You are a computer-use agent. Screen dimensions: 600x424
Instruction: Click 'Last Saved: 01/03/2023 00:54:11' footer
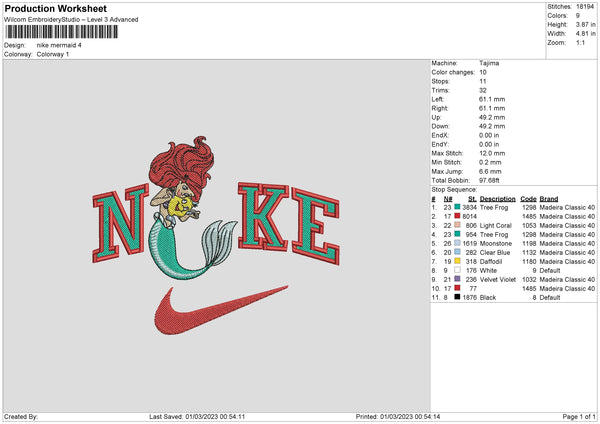197,416
